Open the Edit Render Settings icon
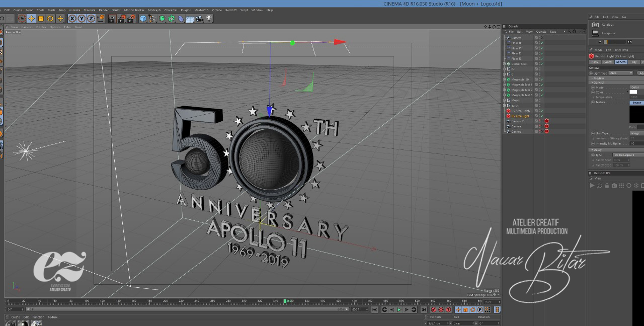 coord(131,19)
